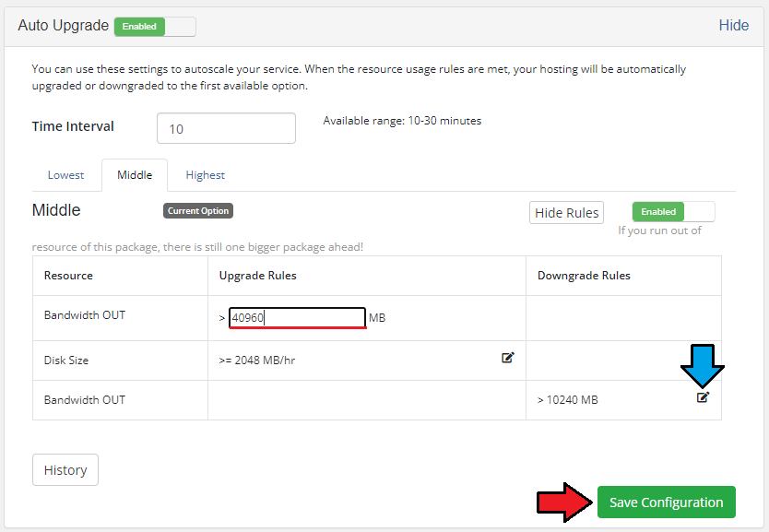Edit the Bandwidth OUT downgrade rule
This screenshot has width=769, height=532.
(703, 397)
